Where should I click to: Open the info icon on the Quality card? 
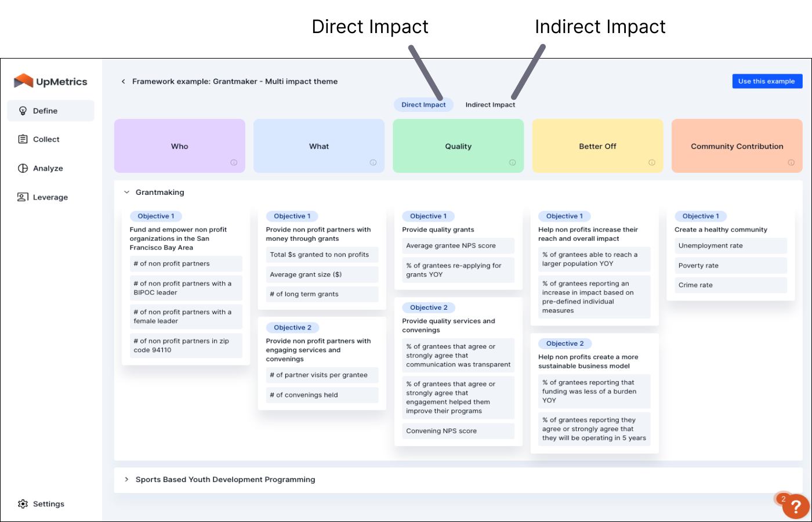click(x=513, y=163)
